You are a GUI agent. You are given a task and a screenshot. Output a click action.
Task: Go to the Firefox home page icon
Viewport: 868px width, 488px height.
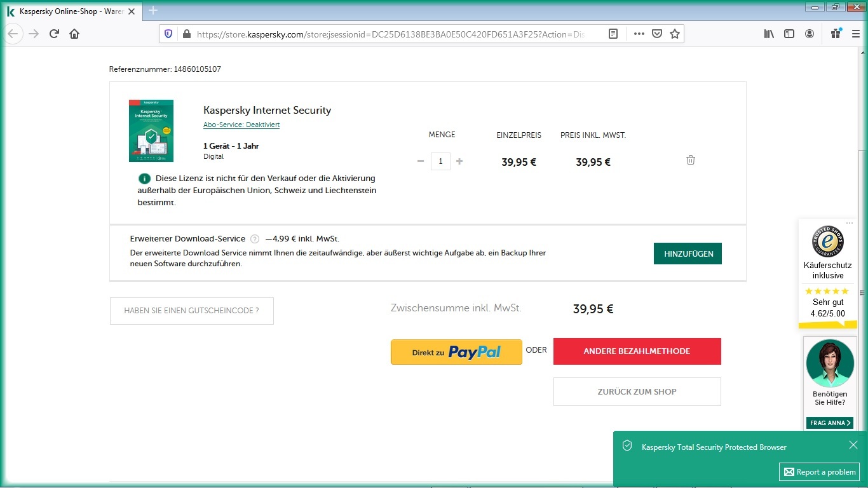(x=74, y=34)
